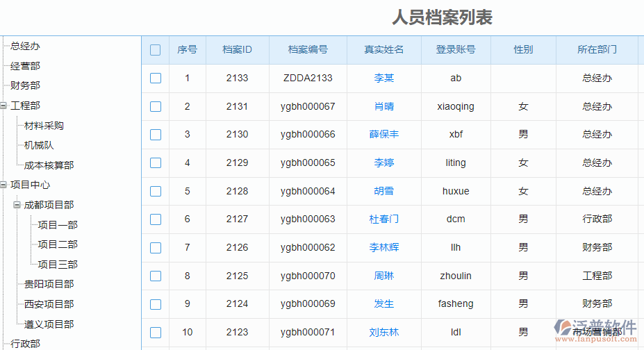644x350 pixels.
Task: Open the 胡雪 name link
Action: click(384, 191)
